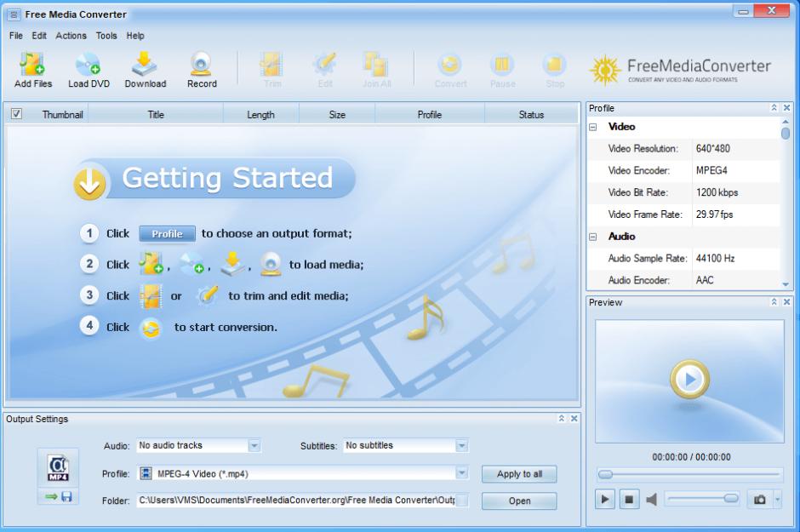Collapse the Output Settings panel chevron
The height and width of the screenshot is (532, 800).
[561, 418]
